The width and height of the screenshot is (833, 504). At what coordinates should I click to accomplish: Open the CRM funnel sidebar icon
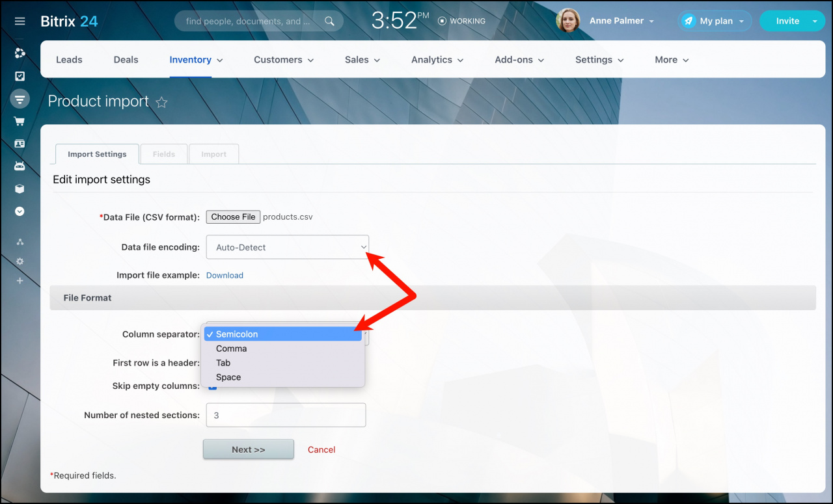point(20,99)
